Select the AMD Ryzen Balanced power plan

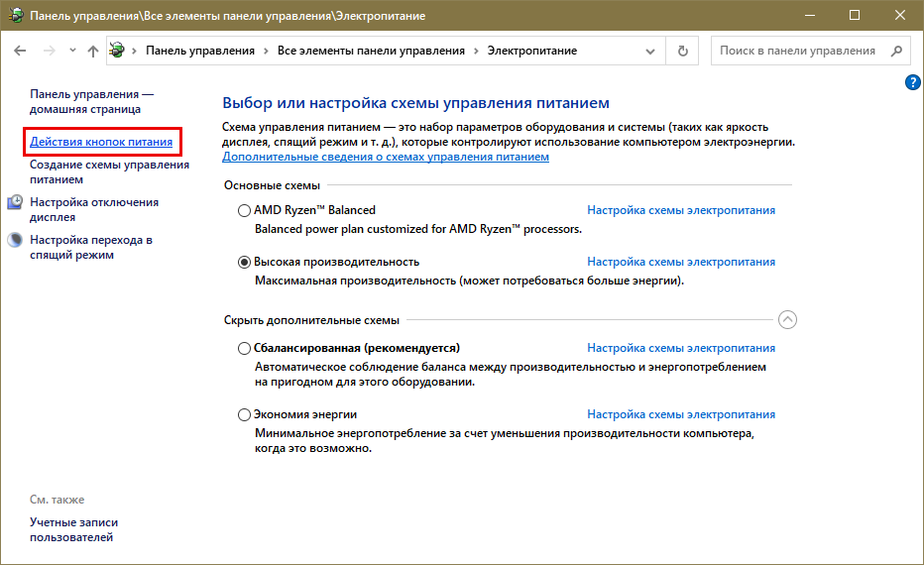245,210
